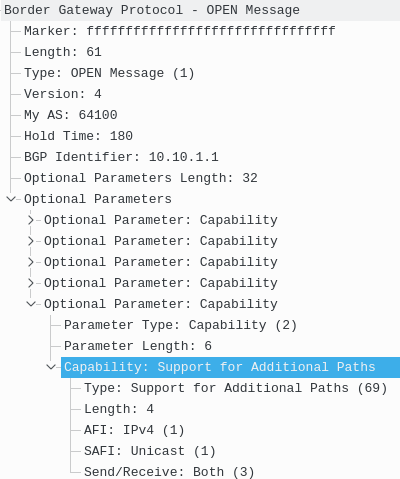Screen dimensions: 400x479
Task: Select the Hold Time: 180 field
Action: pos(78,136)
